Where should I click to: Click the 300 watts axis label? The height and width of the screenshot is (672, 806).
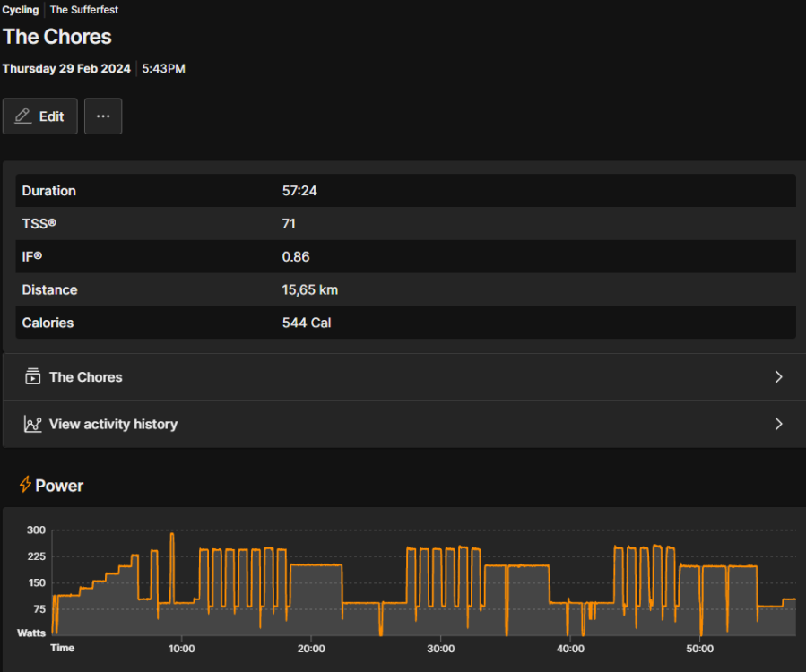pos(36,530)
